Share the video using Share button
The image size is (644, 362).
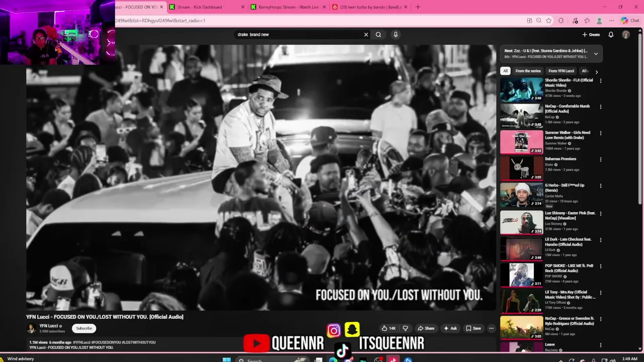(x=426, y=328)
